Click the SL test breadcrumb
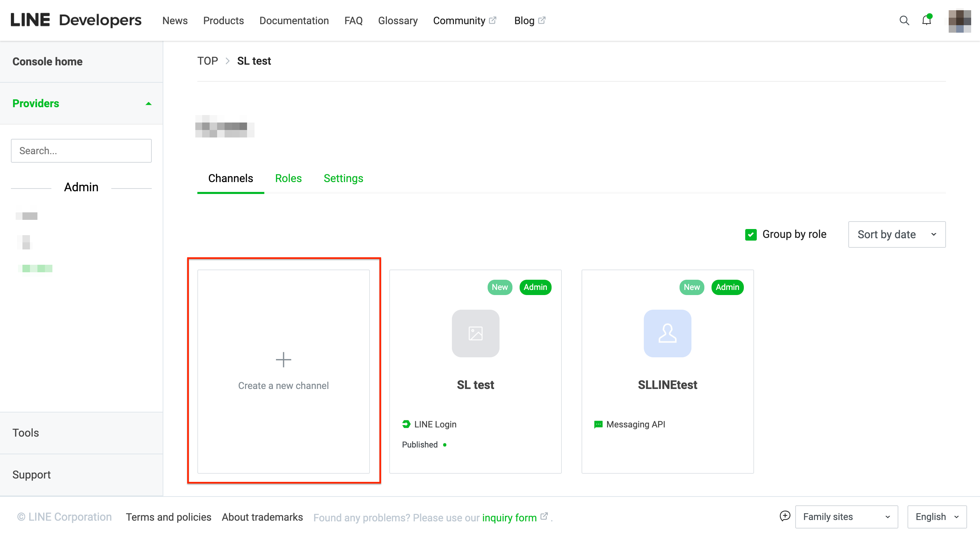Viewport: 980px width, 537px height. click(x=254, y=61)
